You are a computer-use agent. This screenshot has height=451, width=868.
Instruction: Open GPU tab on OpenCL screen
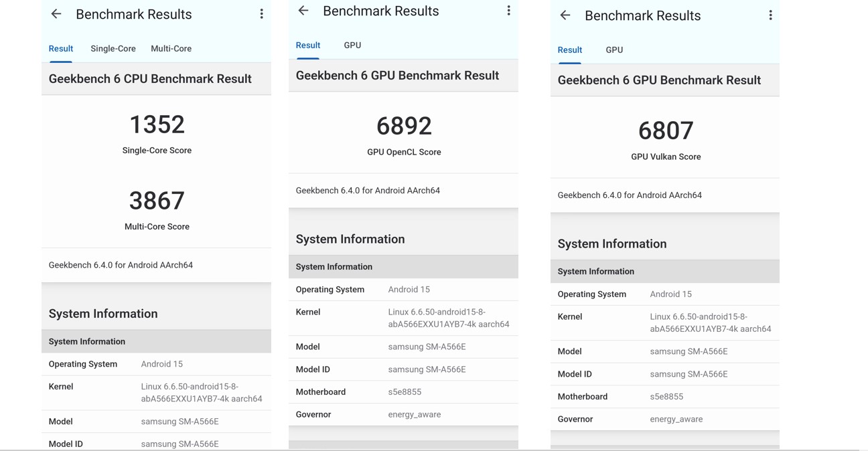pos(352,46)
